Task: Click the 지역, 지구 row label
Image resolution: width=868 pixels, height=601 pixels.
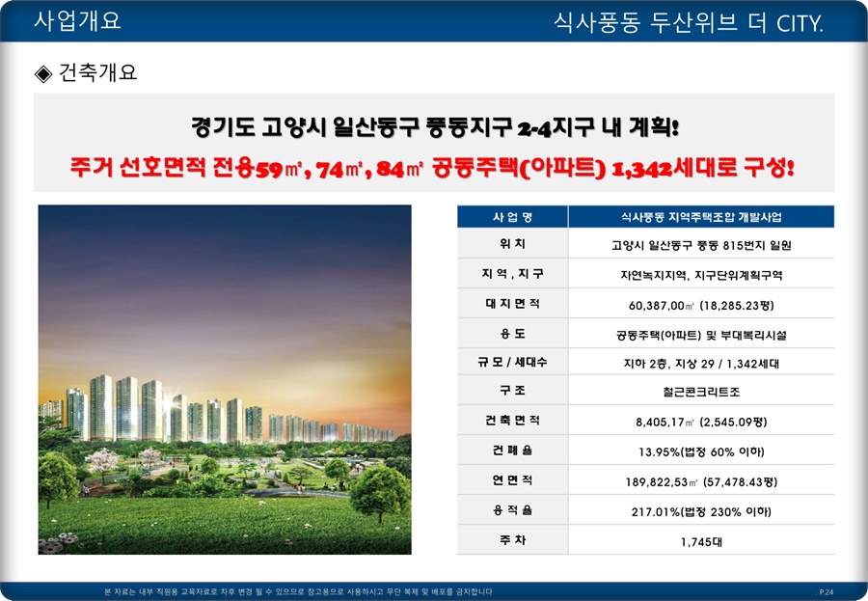Action: click(513, 274)
